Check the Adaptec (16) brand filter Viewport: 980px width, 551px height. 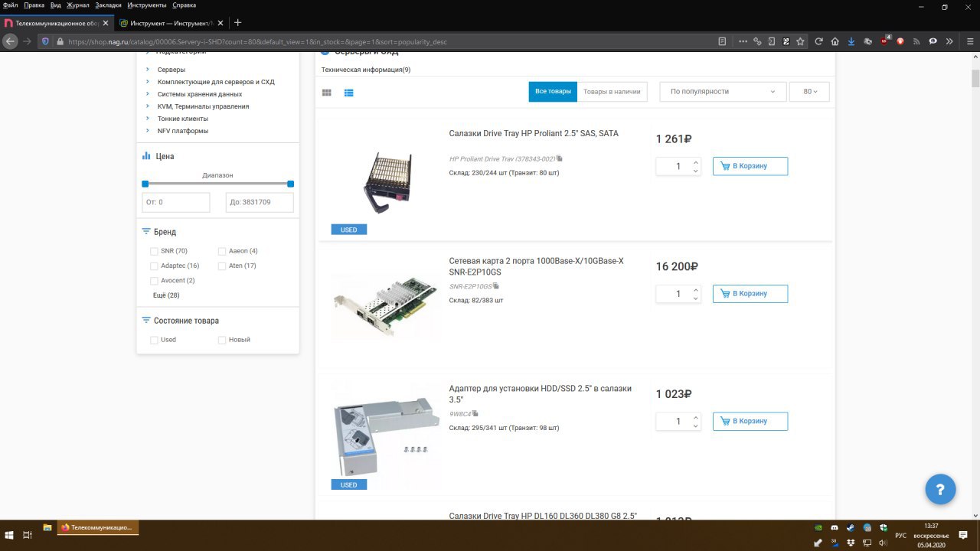coord(154,266)
